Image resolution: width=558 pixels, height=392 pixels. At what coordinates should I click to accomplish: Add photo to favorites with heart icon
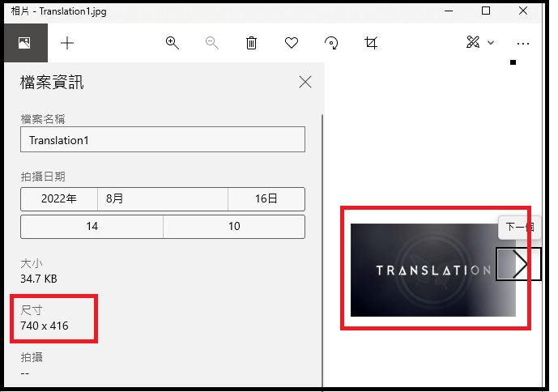(x=292, y=43)
